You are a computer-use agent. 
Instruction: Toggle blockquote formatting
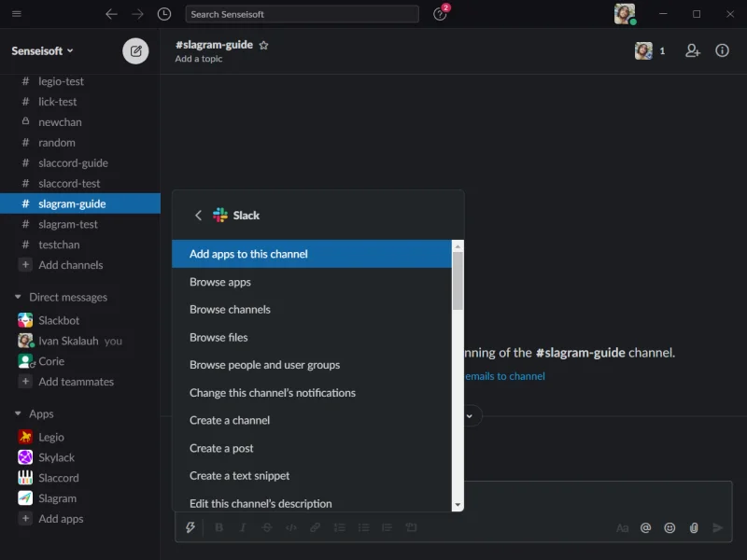click(x=387, y=527)
